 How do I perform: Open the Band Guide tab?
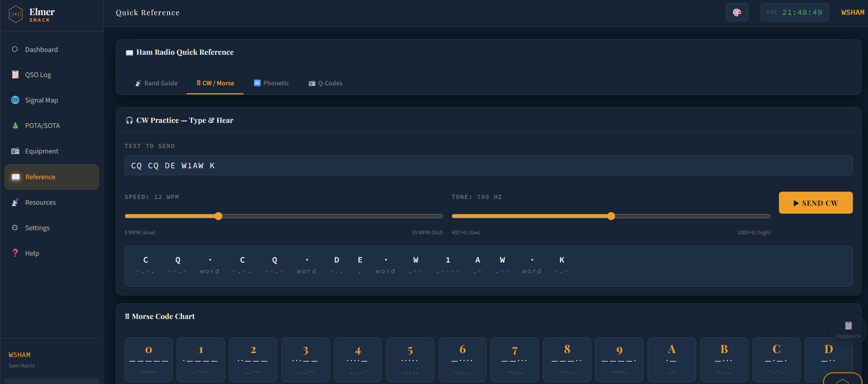point(156,83)
